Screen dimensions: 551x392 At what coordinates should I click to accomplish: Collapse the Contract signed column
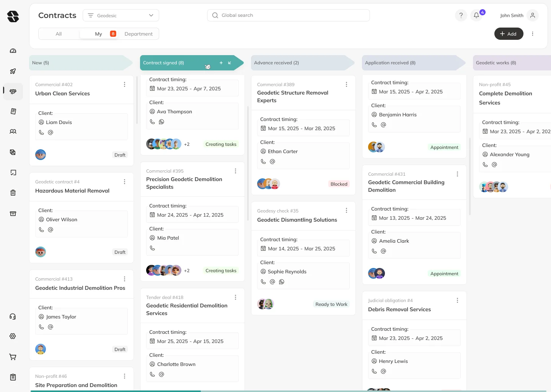click(x=229, y=62)
